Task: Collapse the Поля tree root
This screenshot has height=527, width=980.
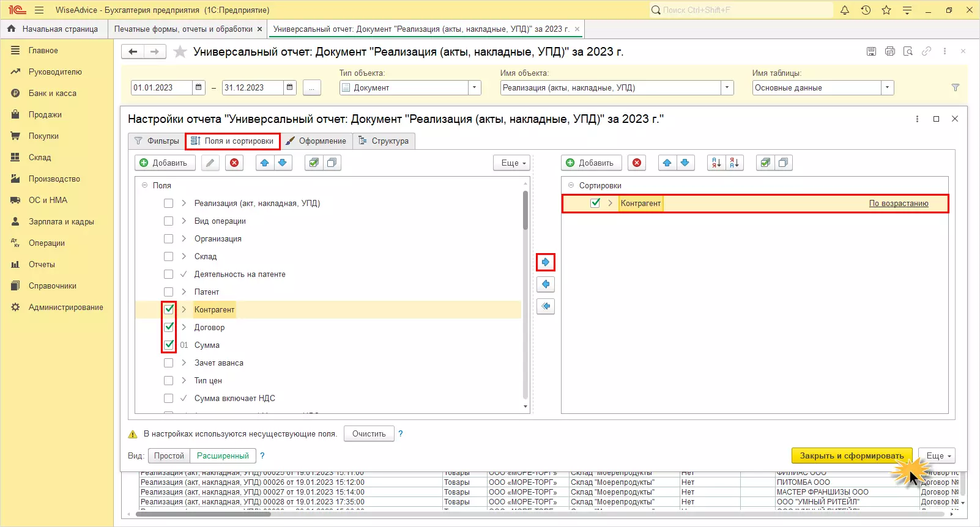Action: [145, 185]
